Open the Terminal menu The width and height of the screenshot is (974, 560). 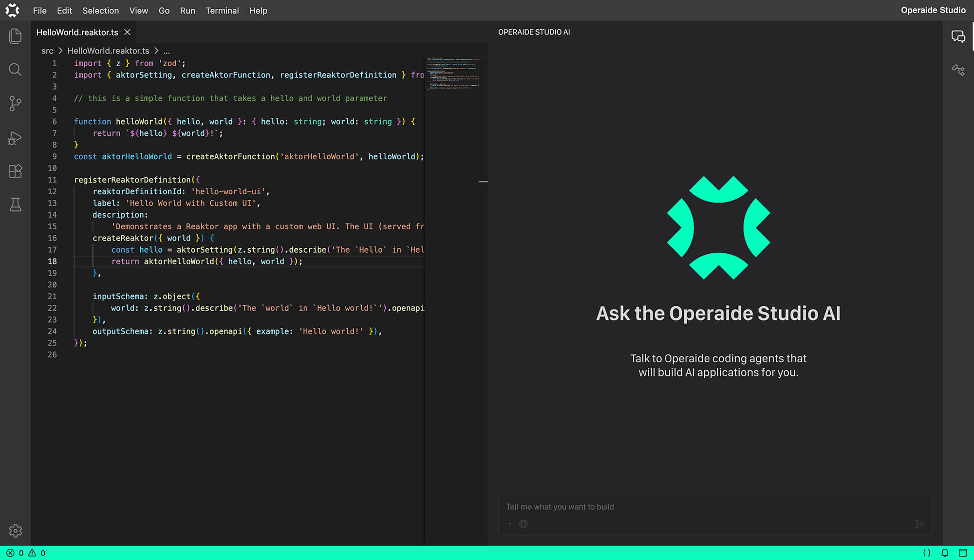point(222,11)
